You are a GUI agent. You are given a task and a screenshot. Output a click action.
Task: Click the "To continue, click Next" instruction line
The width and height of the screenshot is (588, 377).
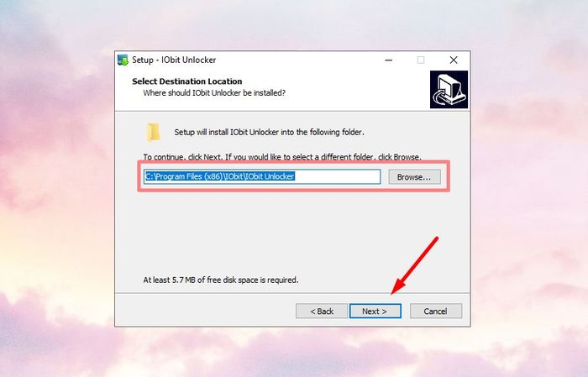(x=282, y=157)
